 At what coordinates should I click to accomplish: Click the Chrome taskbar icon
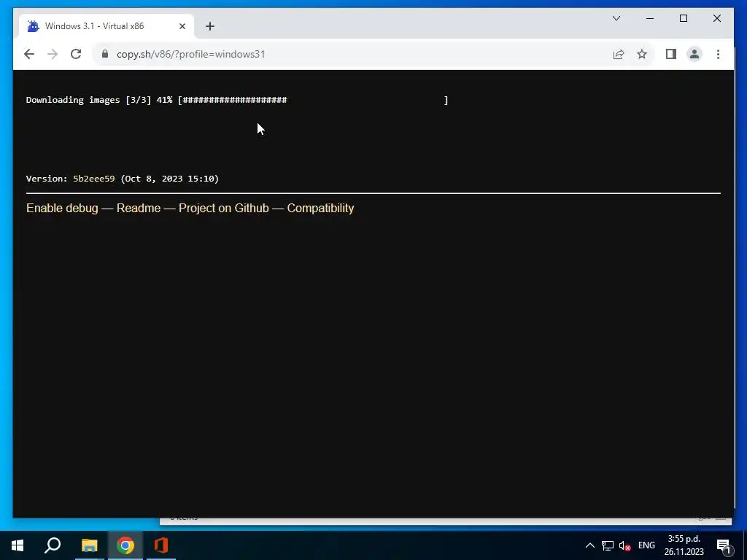click(125, 545)
